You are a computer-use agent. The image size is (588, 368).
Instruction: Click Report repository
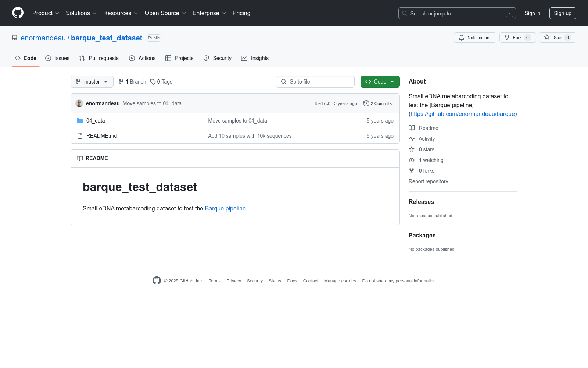click(429, 181)
